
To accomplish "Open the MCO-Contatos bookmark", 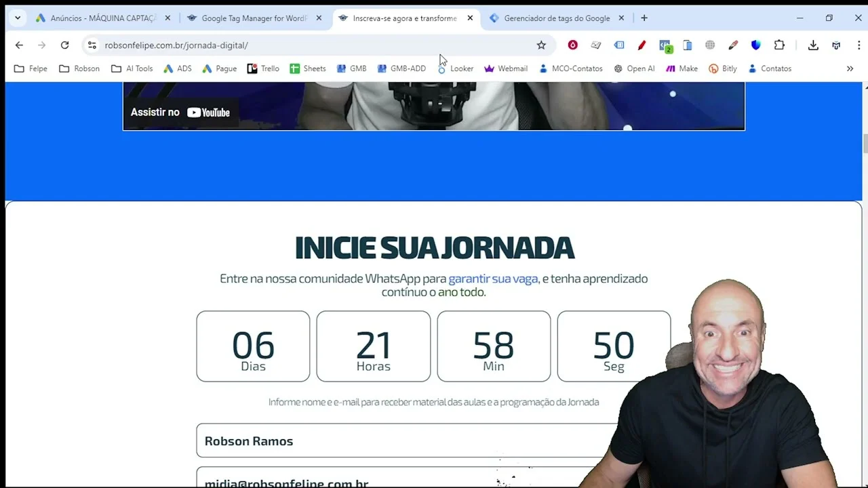I will pos(570,68).
